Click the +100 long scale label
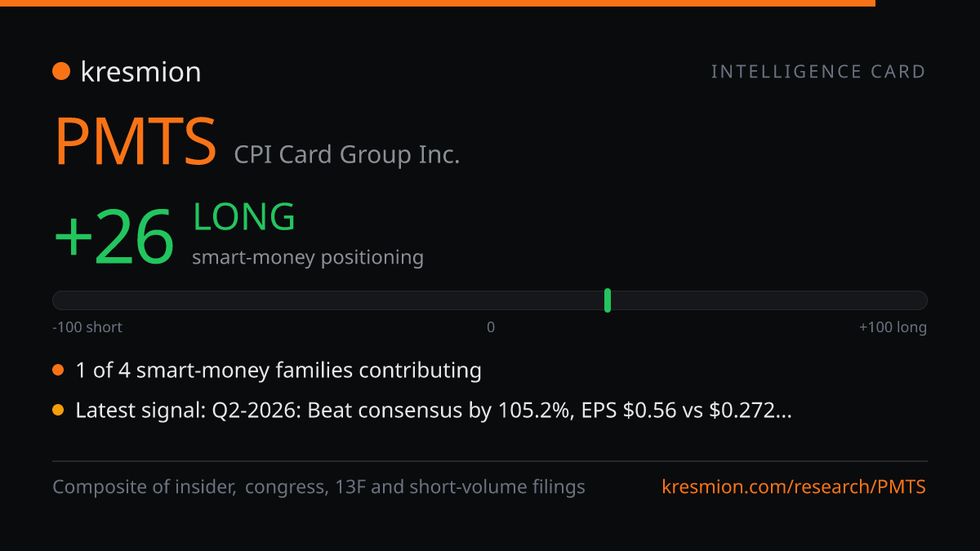Viewport: 980px width, 551px height. point(893,327)
